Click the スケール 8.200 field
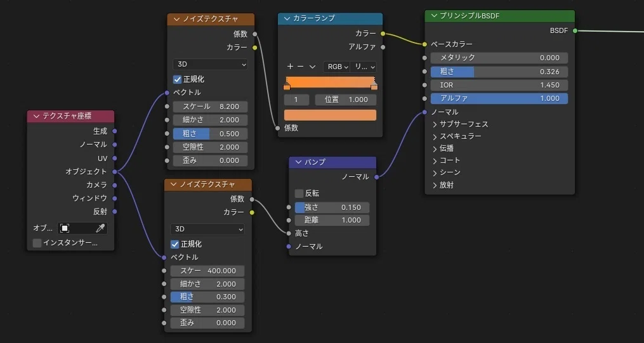The width and height of the screenshot is (644, 343). 210,107
